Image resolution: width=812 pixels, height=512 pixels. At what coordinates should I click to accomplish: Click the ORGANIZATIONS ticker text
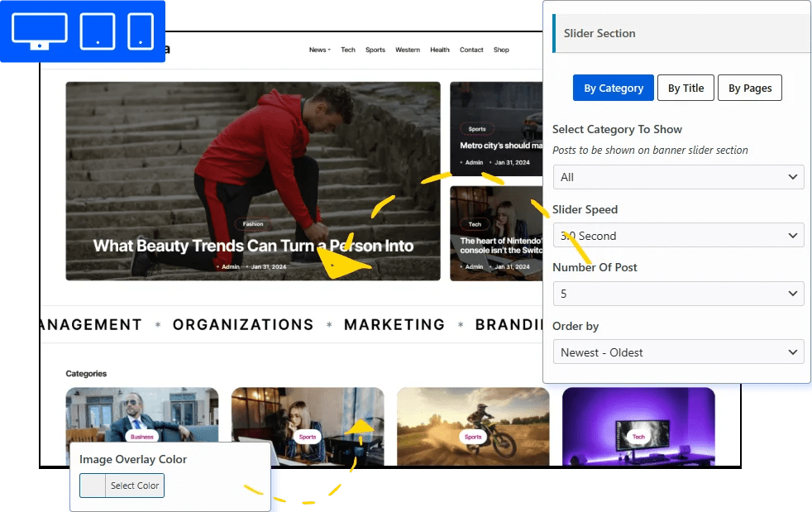point(243,324)
